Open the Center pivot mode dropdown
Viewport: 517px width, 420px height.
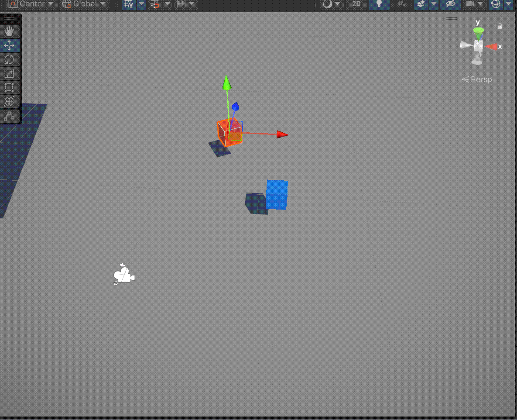(31, 4)
